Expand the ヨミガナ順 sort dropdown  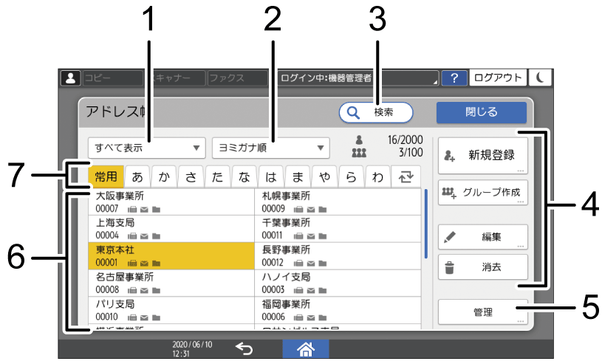click(x=271, y=148)
